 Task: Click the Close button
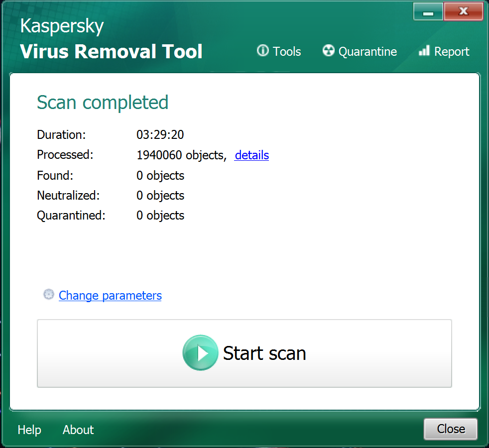(x=451, y=429)
